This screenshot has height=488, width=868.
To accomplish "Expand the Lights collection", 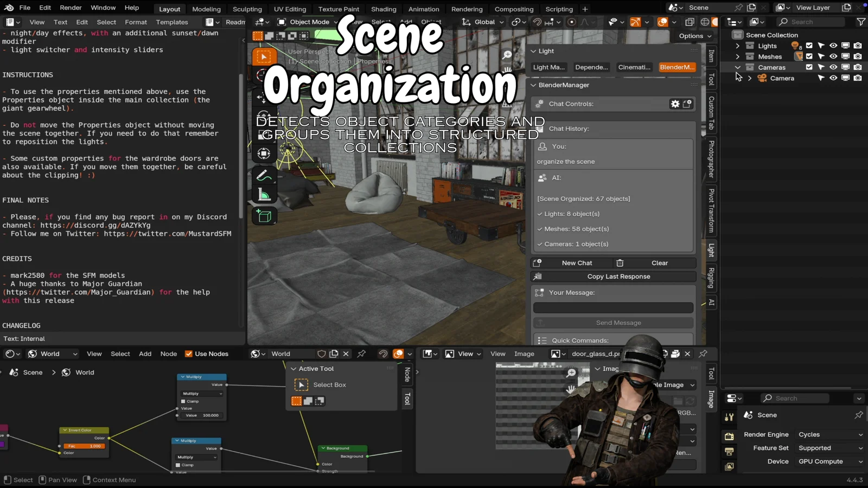I will click(738, 46).
